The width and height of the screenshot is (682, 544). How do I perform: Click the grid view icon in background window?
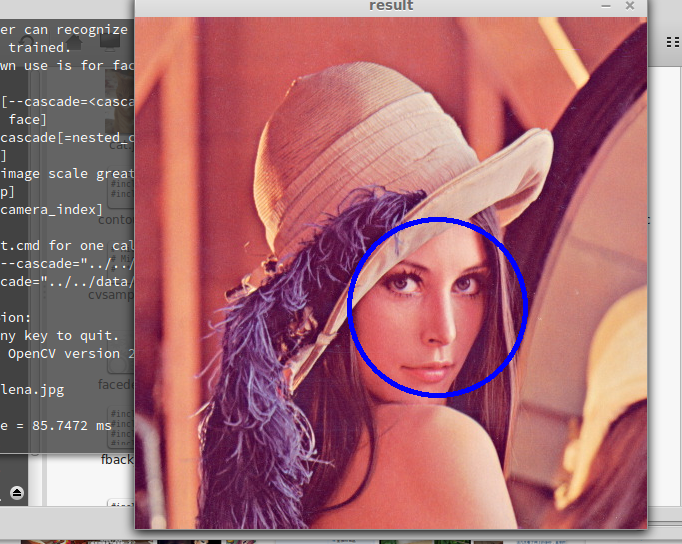[673, 42]
